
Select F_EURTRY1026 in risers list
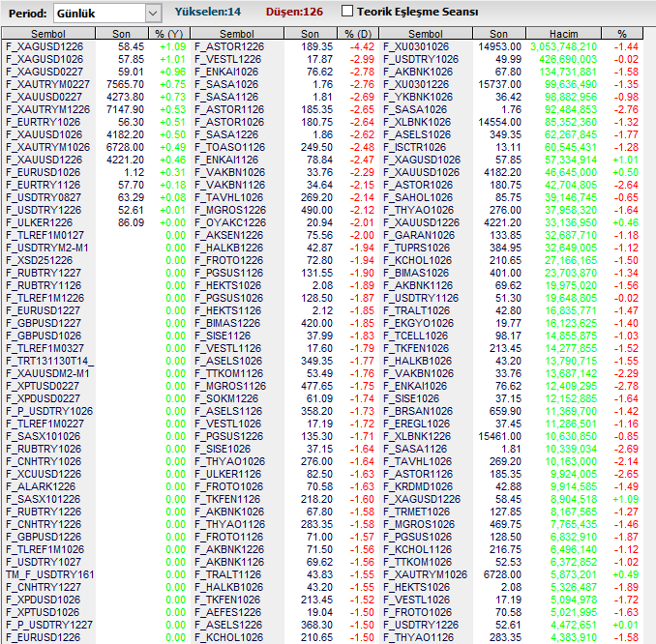coord(43,122)
